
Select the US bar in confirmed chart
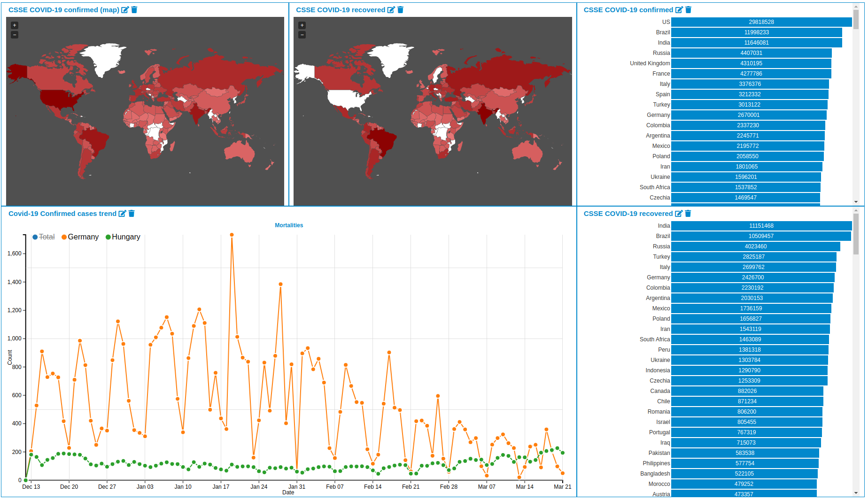pos(761,22)
